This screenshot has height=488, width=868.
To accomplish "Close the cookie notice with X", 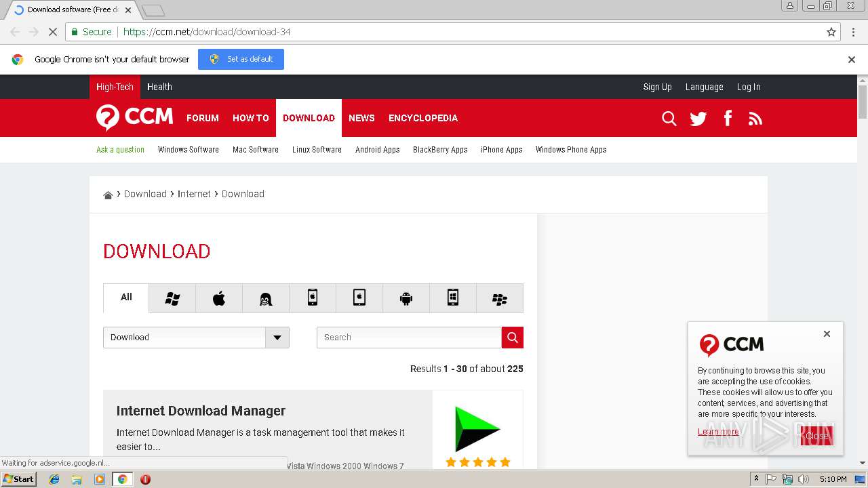I will [827, 333].
